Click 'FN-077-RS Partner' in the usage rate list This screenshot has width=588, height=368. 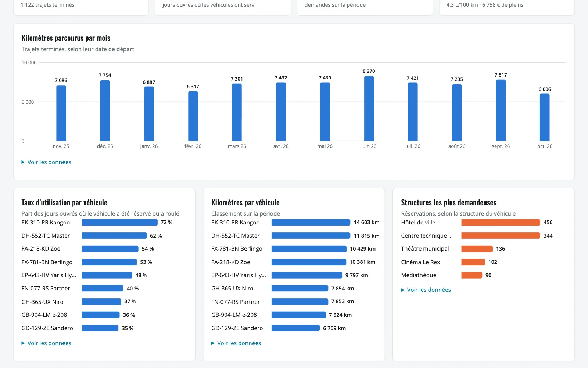(46, 289)
